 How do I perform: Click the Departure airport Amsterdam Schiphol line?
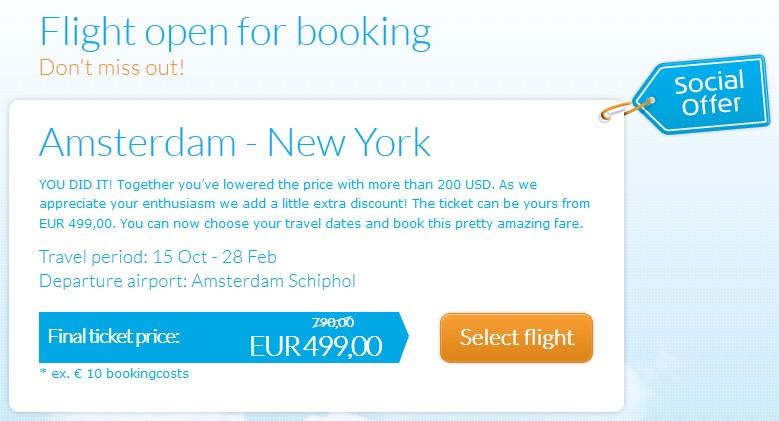click(197, 281)
